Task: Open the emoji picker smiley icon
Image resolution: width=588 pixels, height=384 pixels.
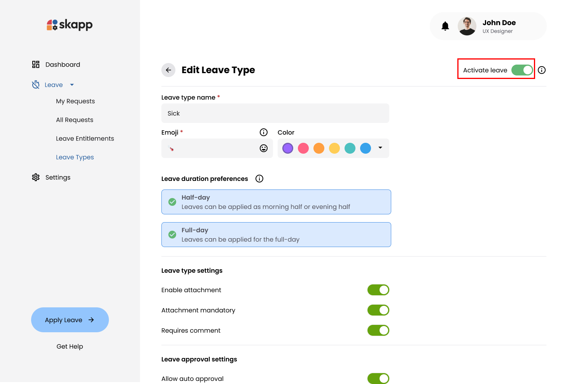Action: (264, 148)
